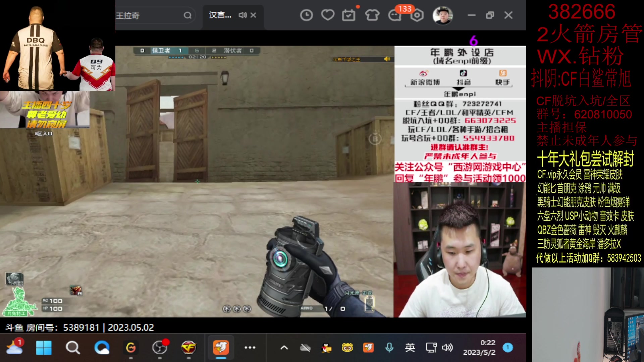The height and width of the screenshot is (362, 644).
Task: Click the 代做以上活动加Q群: 583942503 line
Action: pos(589,258)
